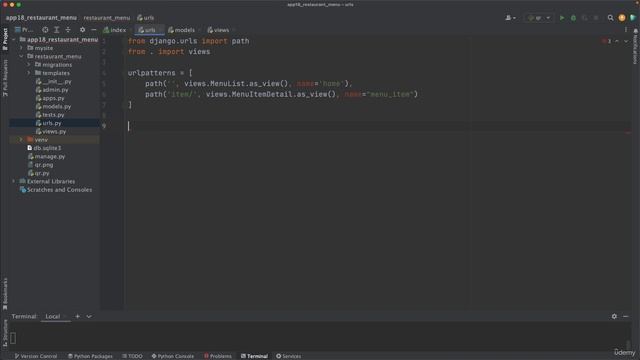
Task: Add new terminal session plus icon
Action: [78, 316]
